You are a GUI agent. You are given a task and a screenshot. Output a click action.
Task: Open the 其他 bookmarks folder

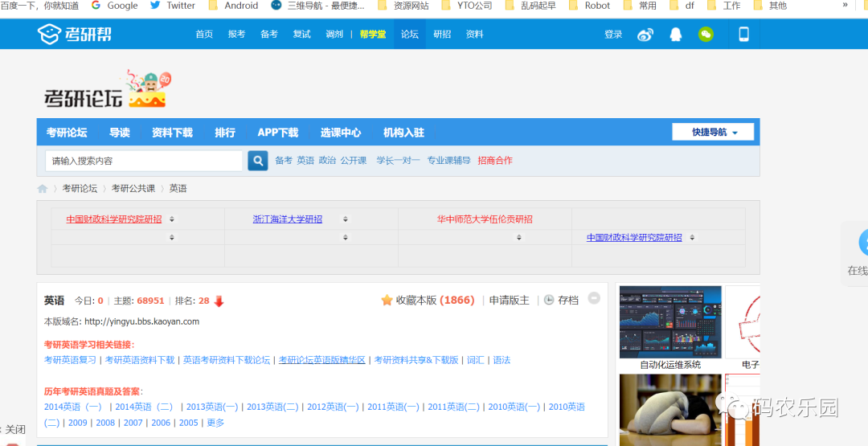click(770, 6)
